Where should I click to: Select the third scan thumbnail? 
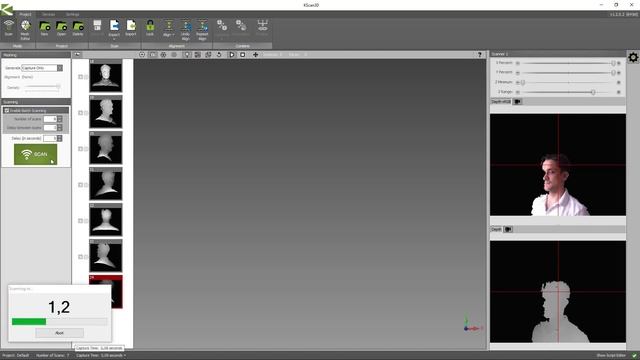[106, 148]
